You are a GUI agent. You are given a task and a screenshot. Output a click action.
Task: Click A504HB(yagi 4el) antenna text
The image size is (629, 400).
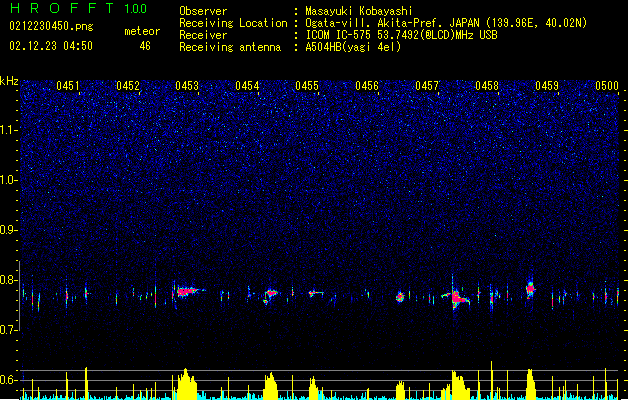[353, 47]
